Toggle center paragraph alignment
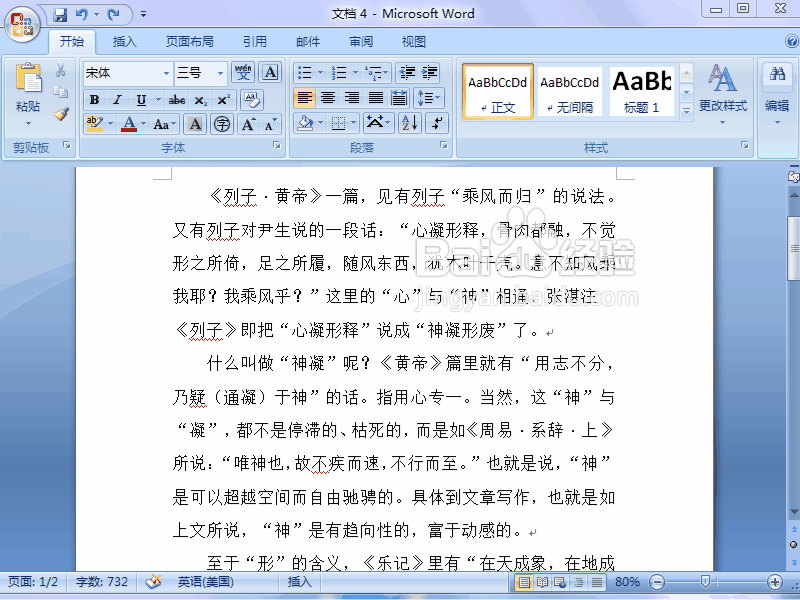800x600 pixels. 328,98
